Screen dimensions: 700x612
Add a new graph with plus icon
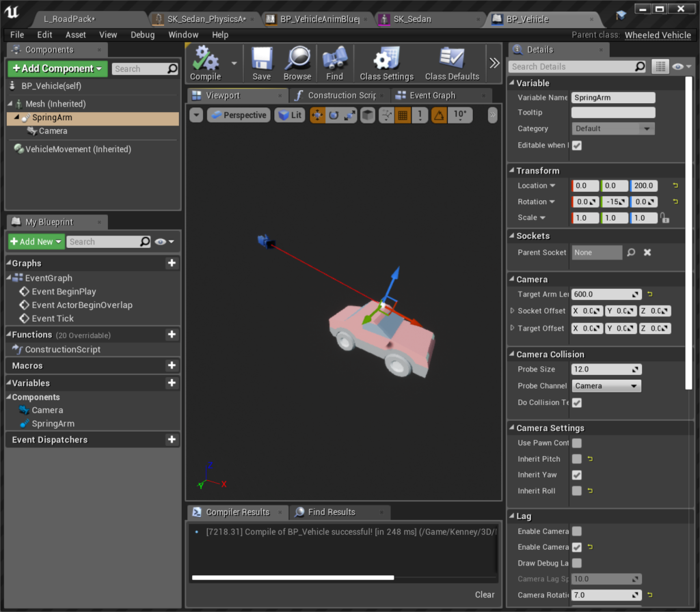coord(172,263)
